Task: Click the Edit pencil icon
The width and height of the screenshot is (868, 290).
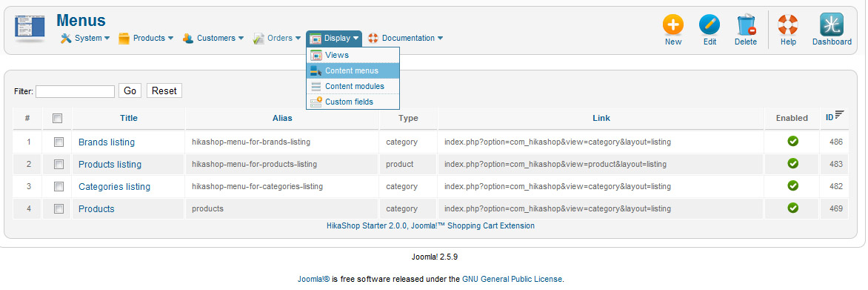Action: tap(710, 25)
